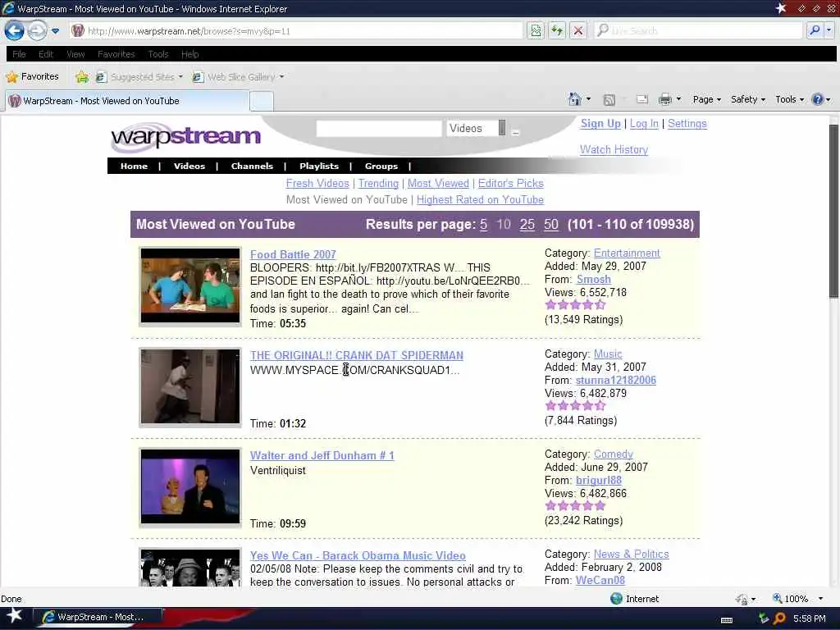Click the Home page icon
840x630 pixels.
tap(575, 99)
